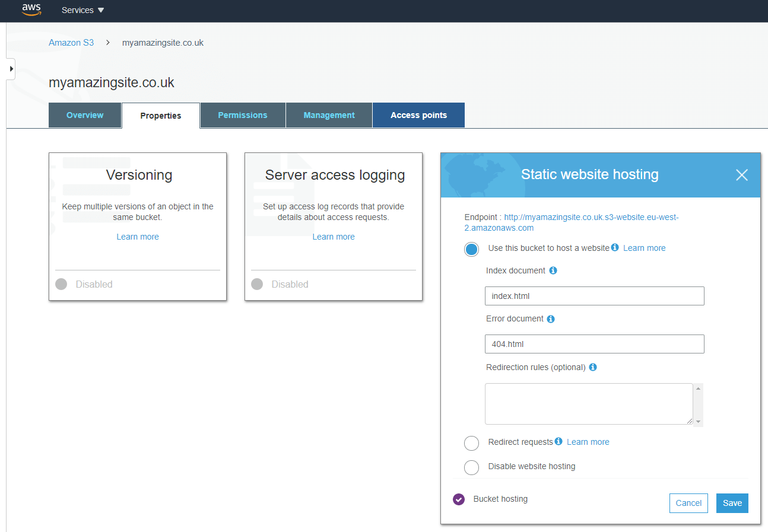Switch to the Overview tab
This screenshot has height=532, width=768.
coord(85,115)
